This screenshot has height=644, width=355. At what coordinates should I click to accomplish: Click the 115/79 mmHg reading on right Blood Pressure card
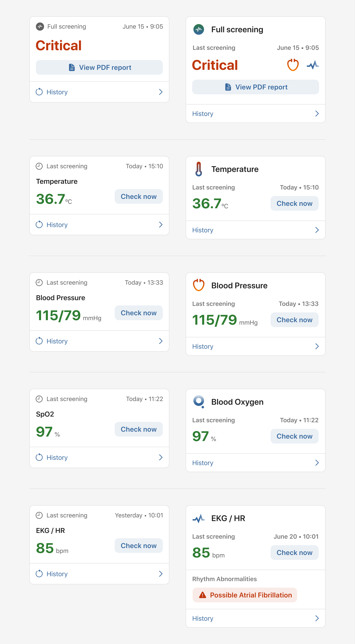pos(225,320)
